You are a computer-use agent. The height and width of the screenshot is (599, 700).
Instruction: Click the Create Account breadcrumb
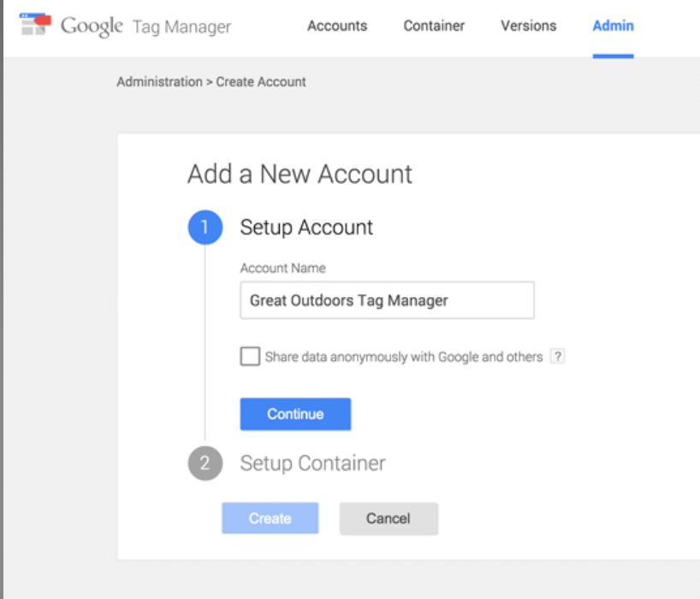pos(261,81)
